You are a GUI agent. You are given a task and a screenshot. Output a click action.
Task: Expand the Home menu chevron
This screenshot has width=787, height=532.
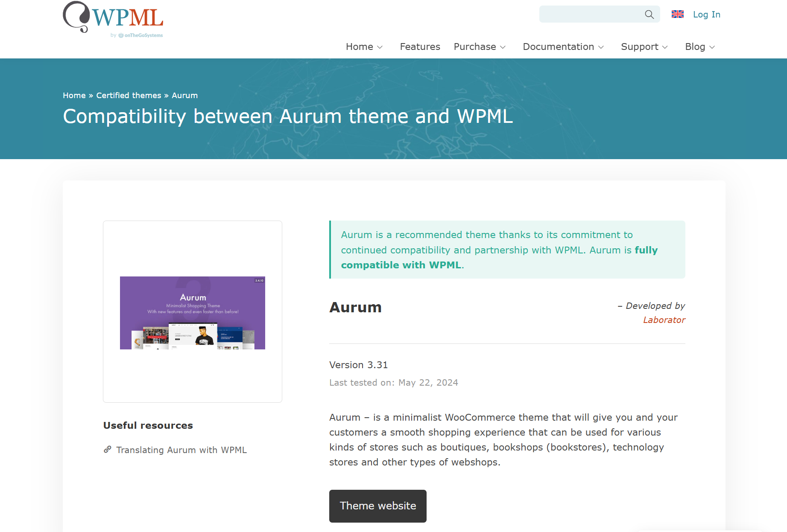click(380, 47)
